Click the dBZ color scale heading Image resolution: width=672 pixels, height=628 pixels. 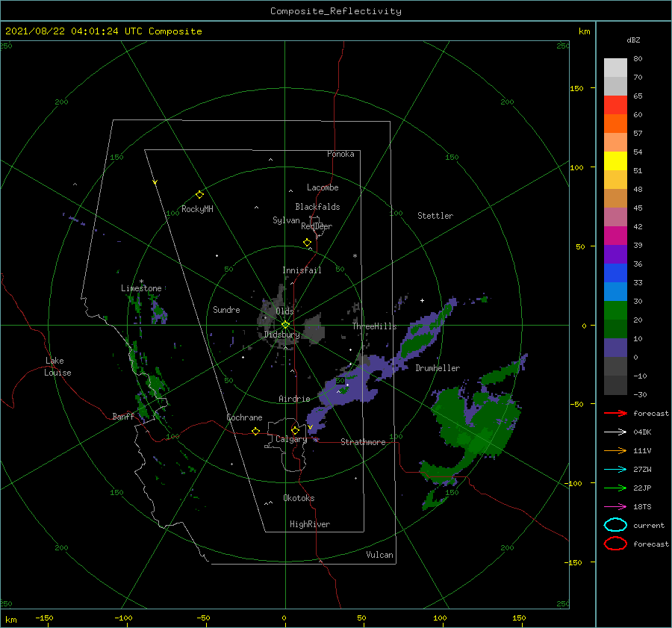pos(633,40)
